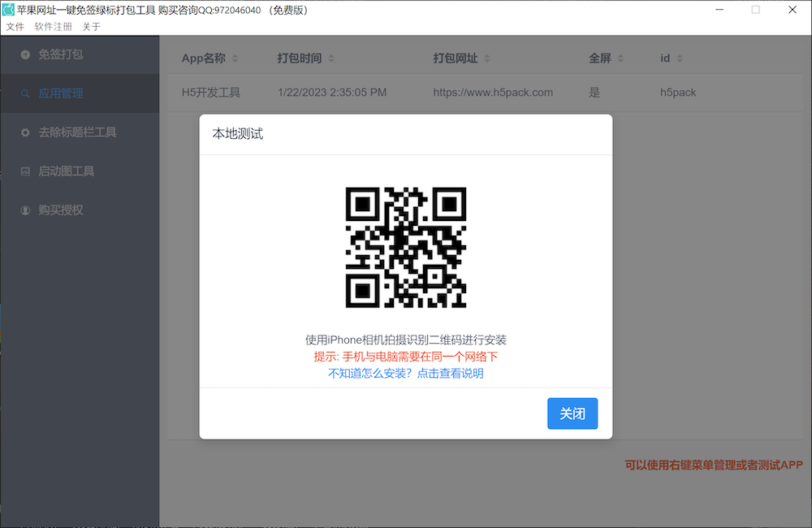Select 免签打包 in the sidebar
Viewport: 812px width, 528px height.
(80, 54)
